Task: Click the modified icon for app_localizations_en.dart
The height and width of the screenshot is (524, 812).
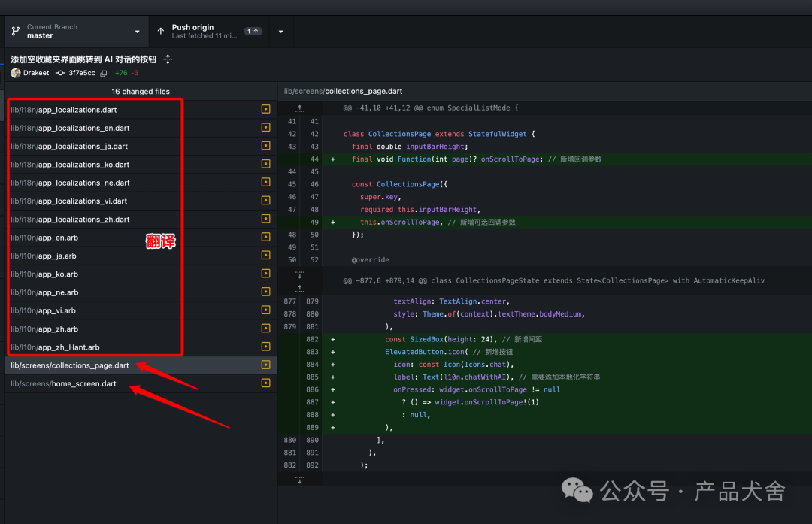Action: pos(265,127)
